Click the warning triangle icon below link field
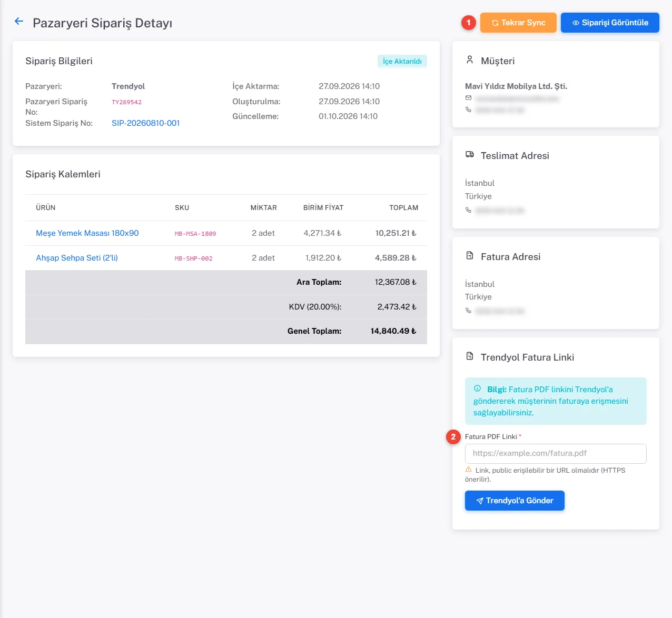 (468, 470)
